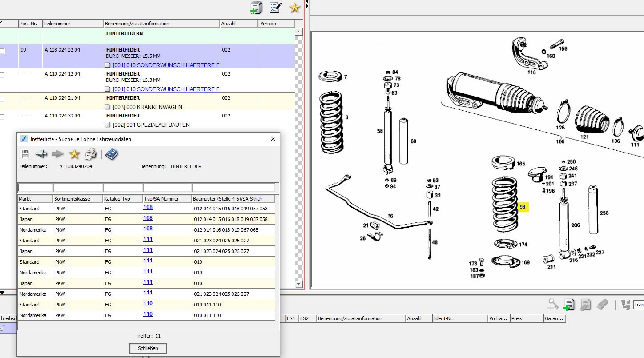The height and width of the screenshot is (358, 644).
Task: Open SONDERWUNSCH link under 15.5 MM spring
Action: (166, 65)
